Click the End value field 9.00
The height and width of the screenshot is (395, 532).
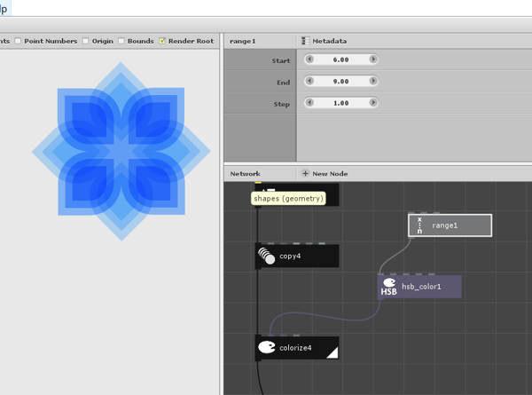341,81
